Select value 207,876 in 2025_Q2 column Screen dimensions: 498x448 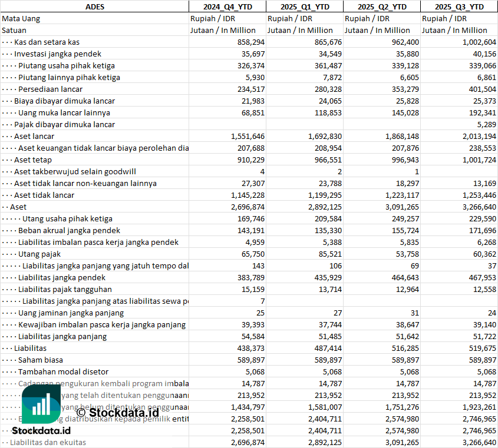click(x=405, y=148)
